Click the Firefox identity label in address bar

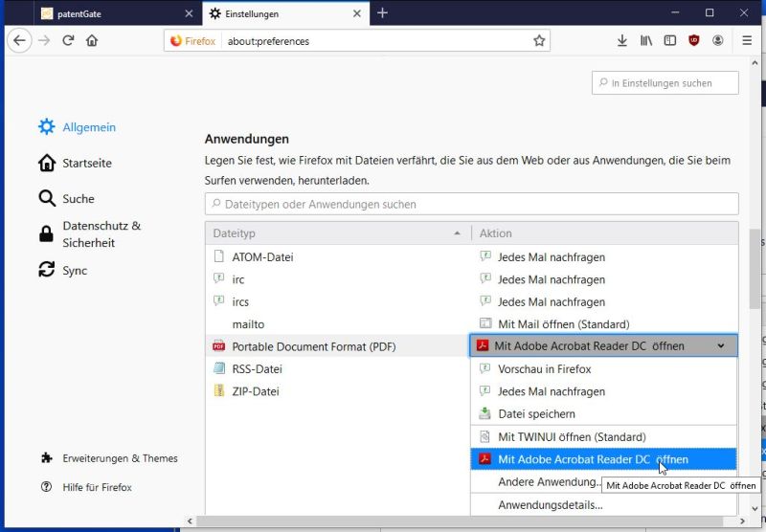pos(192,41)
